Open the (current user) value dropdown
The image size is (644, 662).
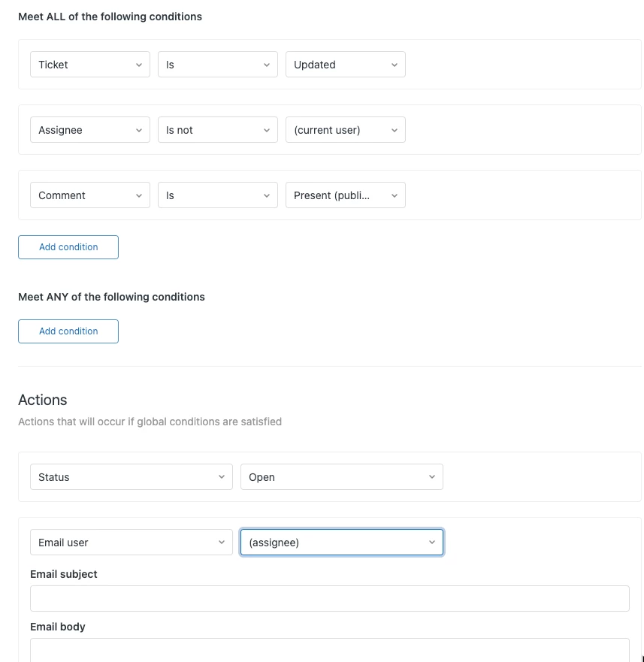[346, 129]
